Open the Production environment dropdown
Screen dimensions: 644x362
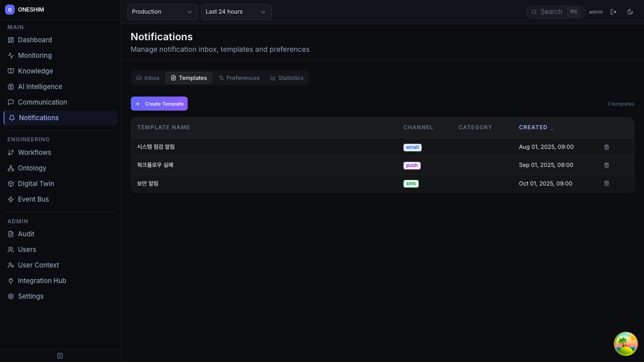pos(162,12)
